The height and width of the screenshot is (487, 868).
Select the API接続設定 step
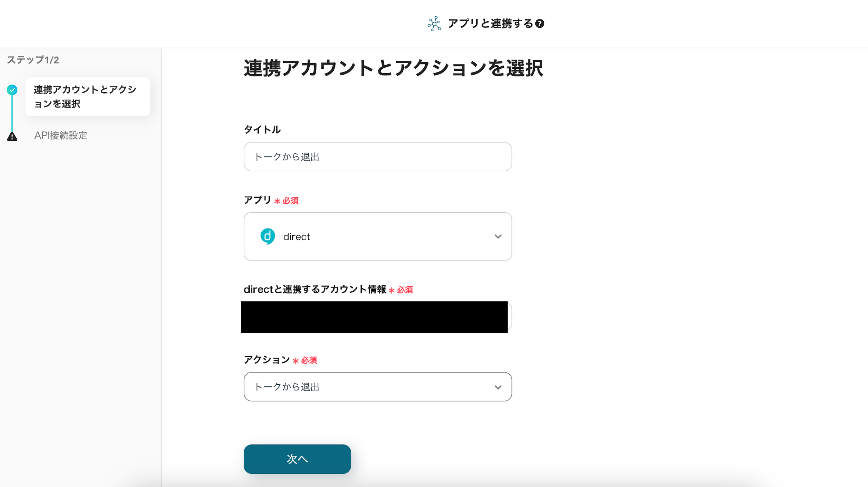pos(61,135)
